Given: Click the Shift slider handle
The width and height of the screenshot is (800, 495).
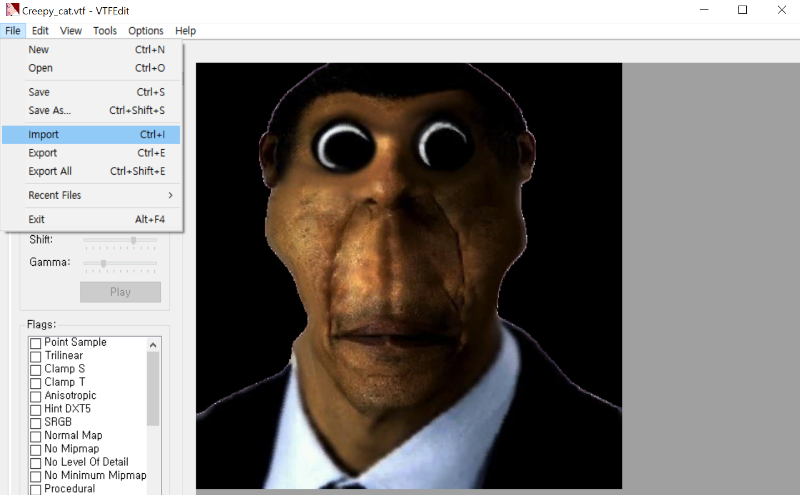Looking at the screenshot, I should tap(133, 240).
